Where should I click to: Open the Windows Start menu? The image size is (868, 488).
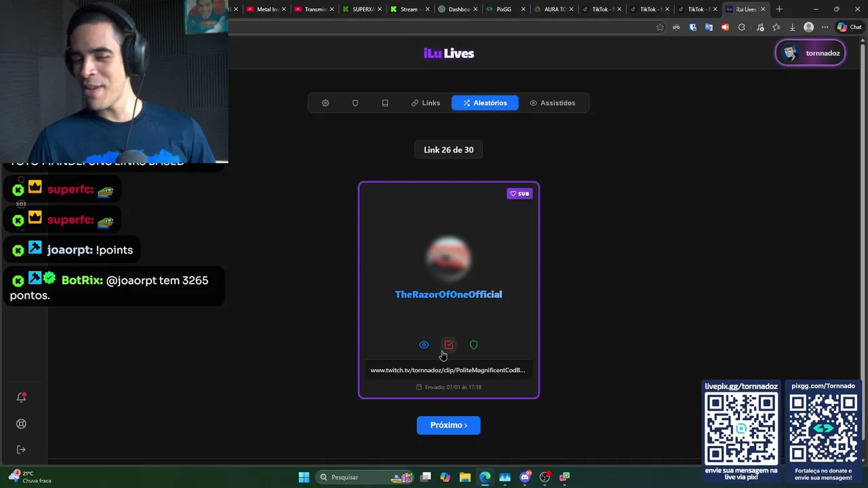click(x=304, y=477)
